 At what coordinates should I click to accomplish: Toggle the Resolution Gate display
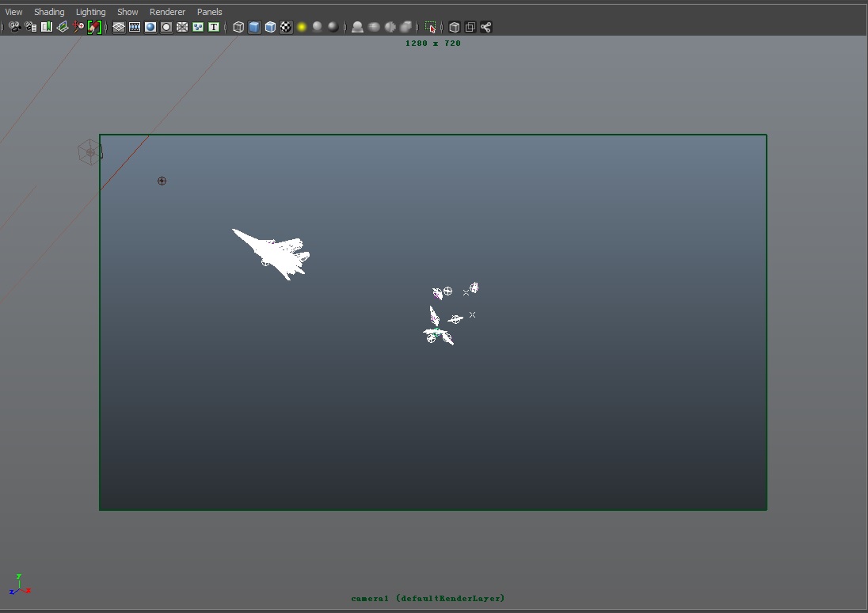pyautogui.click(x=150, y=27)
